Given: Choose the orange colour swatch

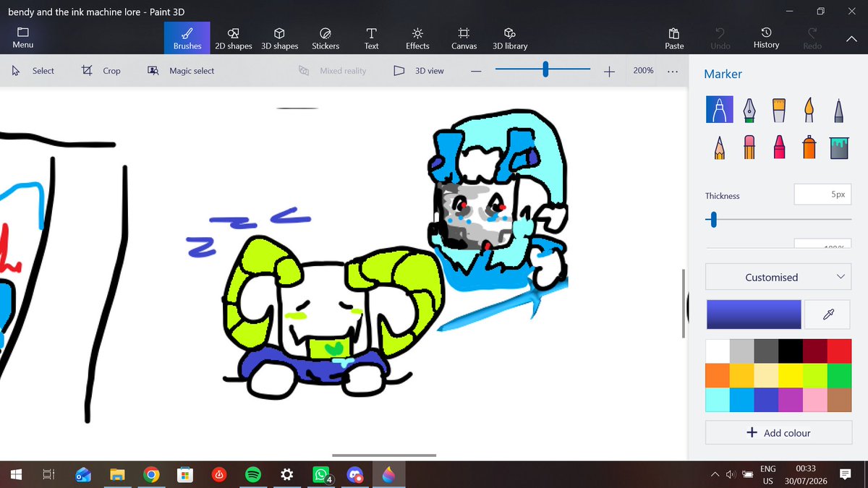Looking at the screenshot, I should (718, 374).
